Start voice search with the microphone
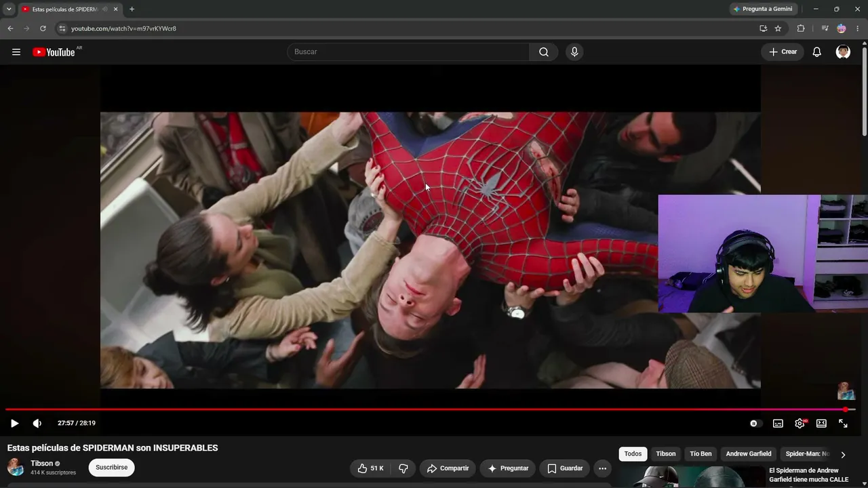This screenshot has height=488, width=868. (x=574, y=52)
